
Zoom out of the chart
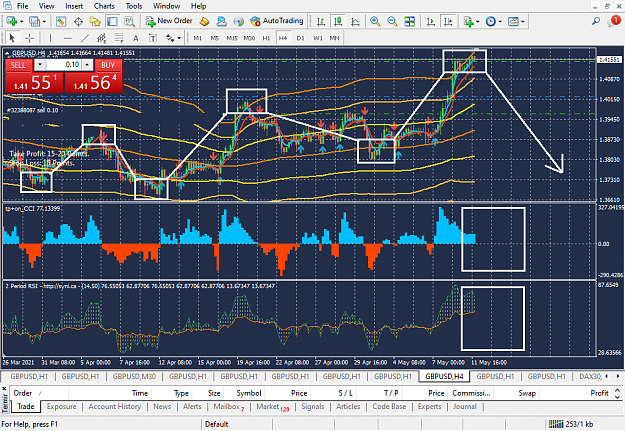(392, 21)
